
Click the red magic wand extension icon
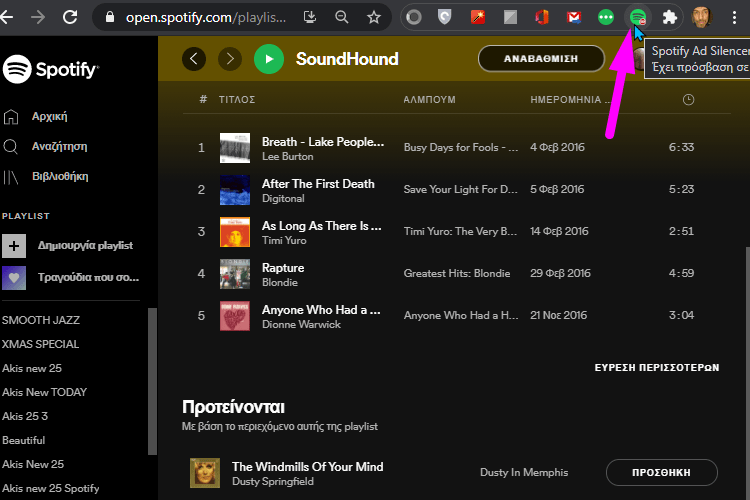(x=478, y=18)
